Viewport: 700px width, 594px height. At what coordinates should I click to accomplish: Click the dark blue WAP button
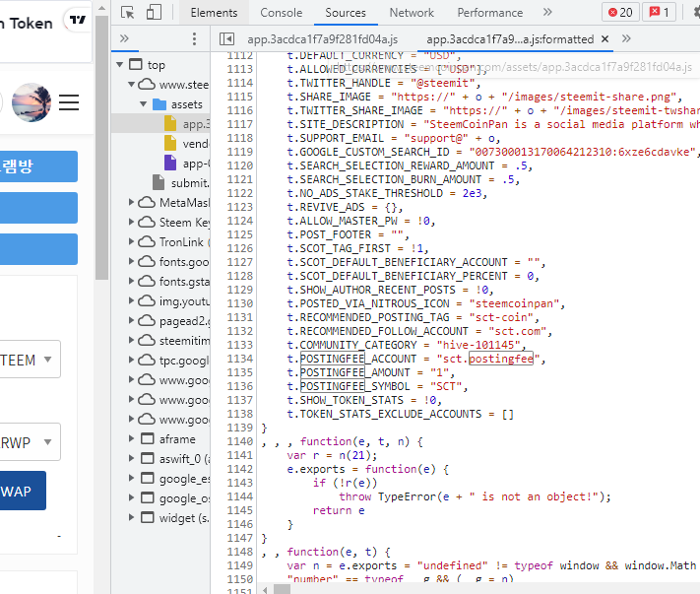click(x=23, y=491)
